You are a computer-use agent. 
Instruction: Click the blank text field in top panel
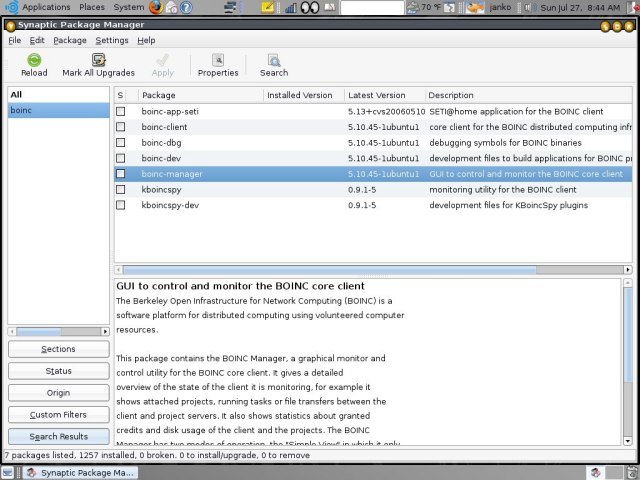pos(372,7)
